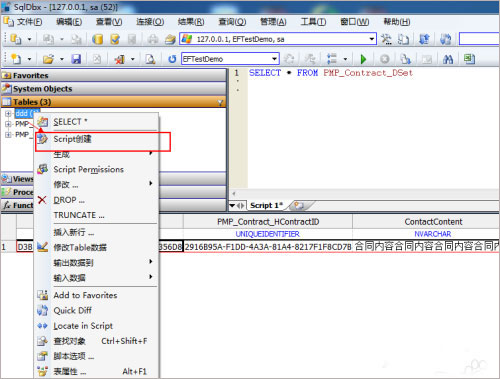Click the print preview magnifier icon
Screen dimensions: 500x379
pyautogui.click(x=150, y=59)
